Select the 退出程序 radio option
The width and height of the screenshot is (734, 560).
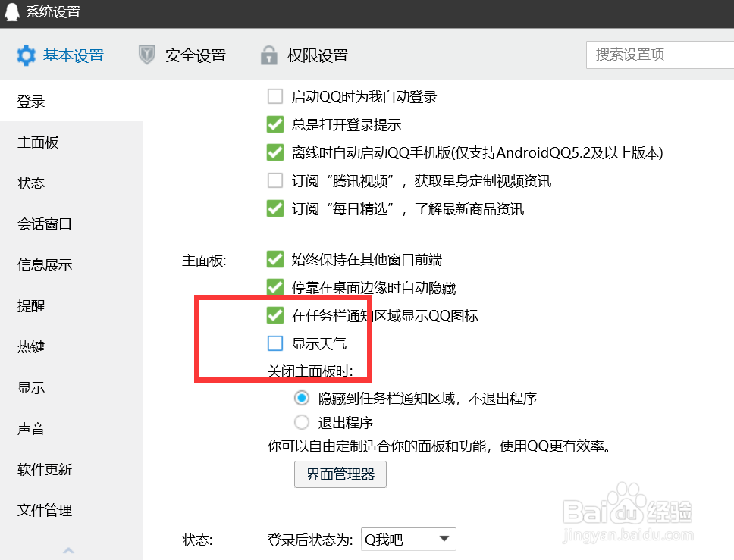click(x=302, y=422)
